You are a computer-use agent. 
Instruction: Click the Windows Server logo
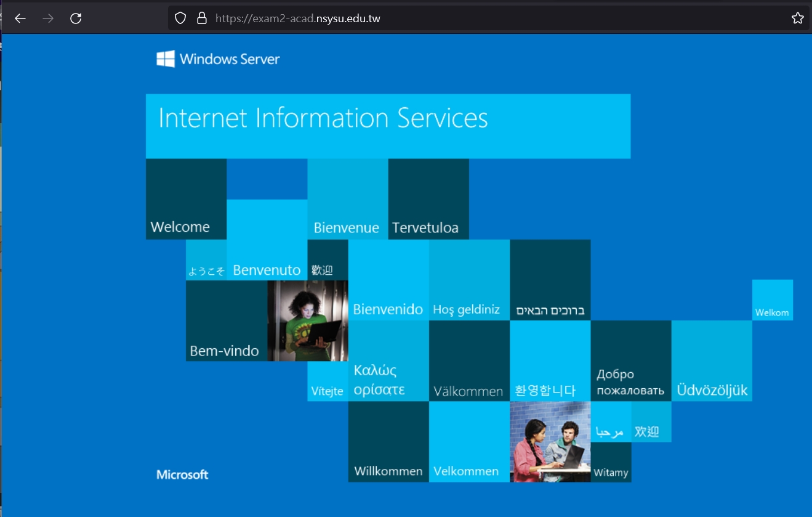tap(218, 59)
